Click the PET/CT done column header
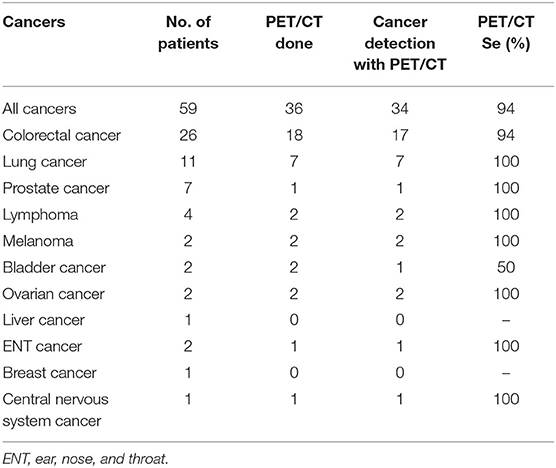Screen dimensions: 556x468 [x=294, y=33]
